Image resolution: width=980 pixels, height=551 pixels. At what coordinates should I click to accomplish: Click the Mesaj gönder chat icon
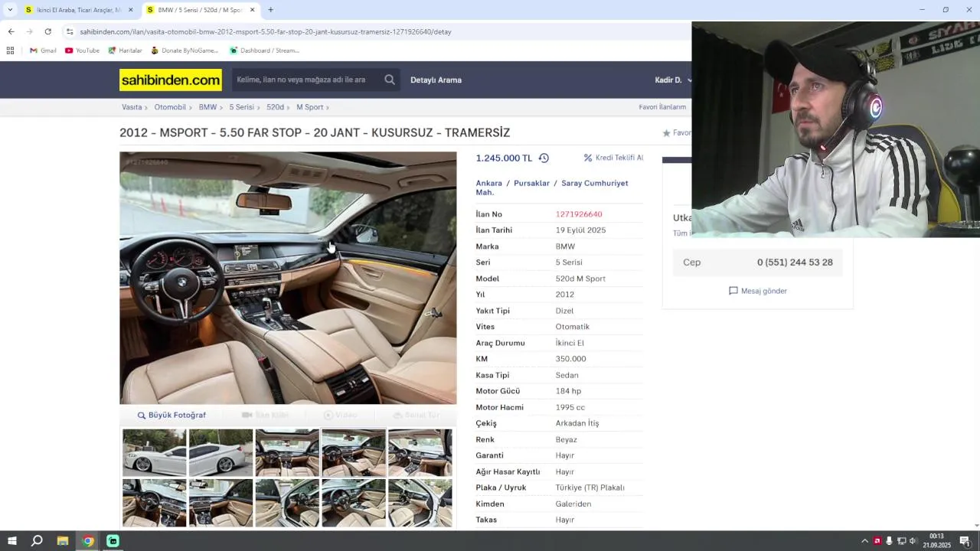pos(733,291)
